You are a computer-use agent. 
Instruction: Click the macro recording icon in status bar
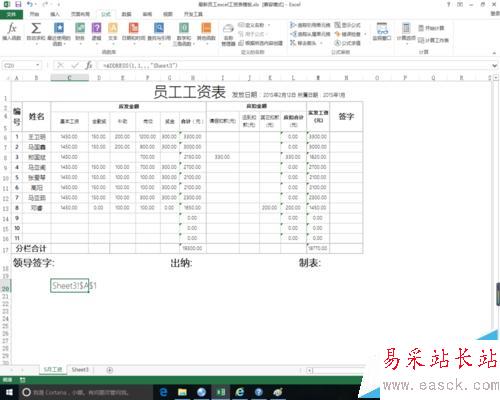pyautogui.click(x=22, y=380)
